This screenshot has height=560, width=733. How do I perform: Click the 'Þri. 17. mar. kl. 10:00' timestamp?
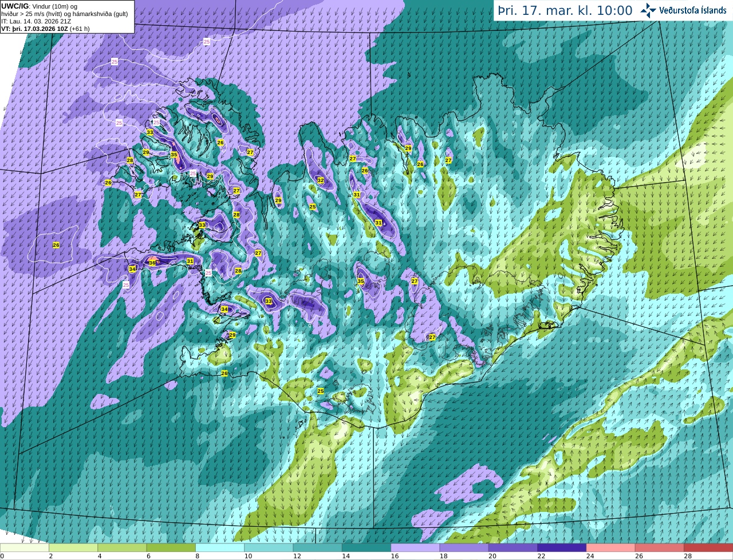(x=565, y=10)
